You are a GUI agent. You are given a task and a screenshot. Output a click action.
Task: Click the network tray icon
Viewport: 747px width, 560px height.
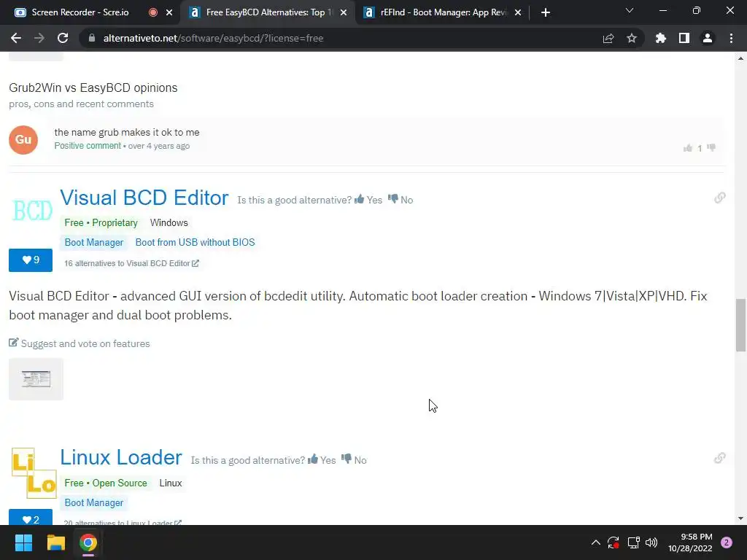point(633,542)
